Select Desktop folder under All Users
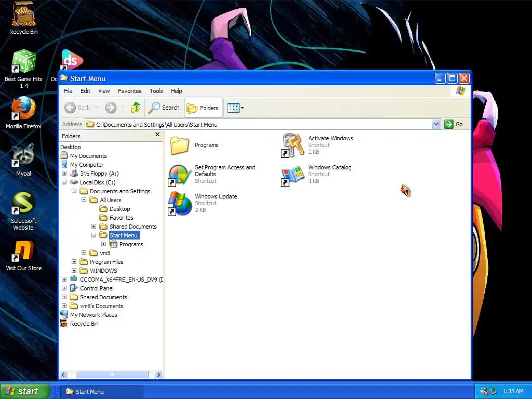 pyautogui.click(x=119, y=209)
